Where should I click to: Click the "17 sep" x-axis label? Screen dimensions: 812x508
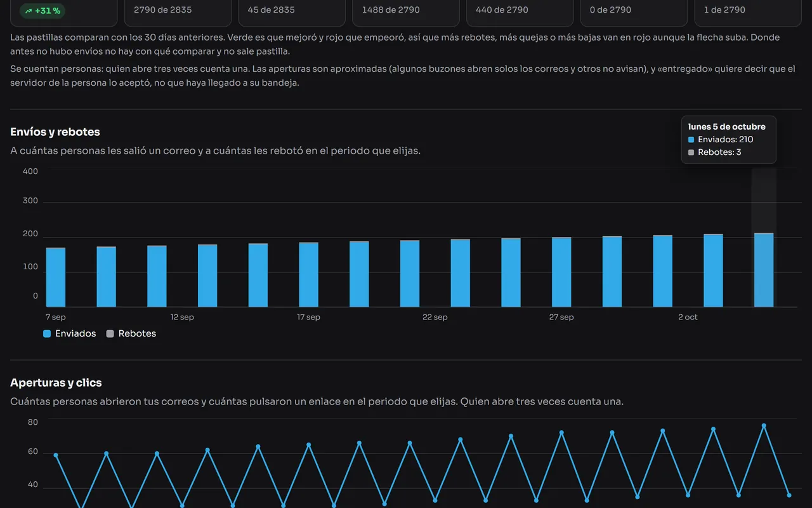click(x=308, y=317)
